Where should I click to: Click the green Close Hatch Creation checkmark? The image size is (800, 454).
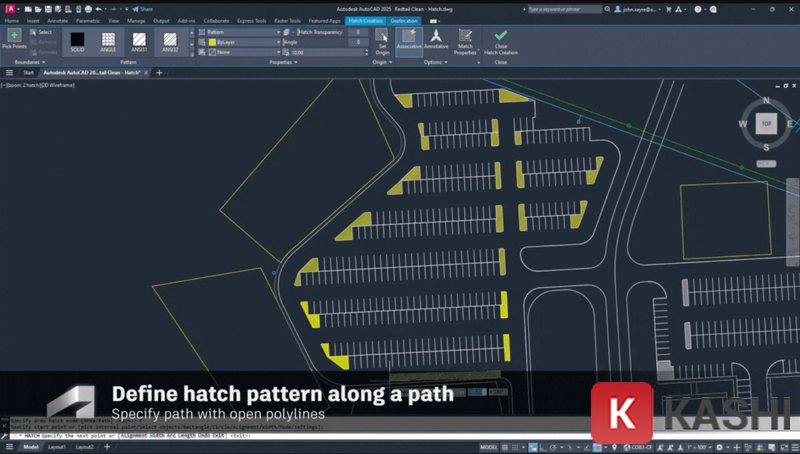(501, 35)
